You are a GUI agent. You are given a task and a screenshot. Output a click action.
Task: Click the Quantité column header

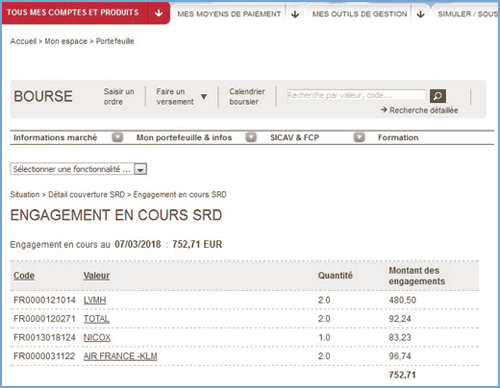[x=335, y=276]
